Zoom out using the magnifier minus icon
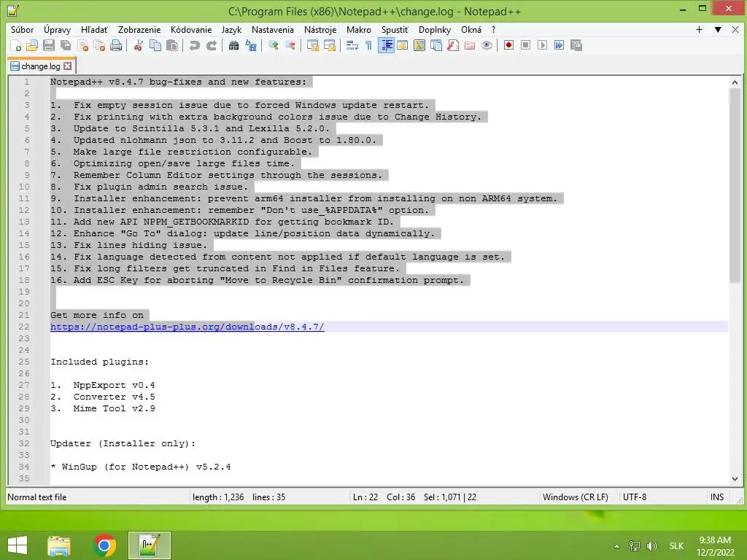Viewport: 747px width, 560px height. click(290, 45)
